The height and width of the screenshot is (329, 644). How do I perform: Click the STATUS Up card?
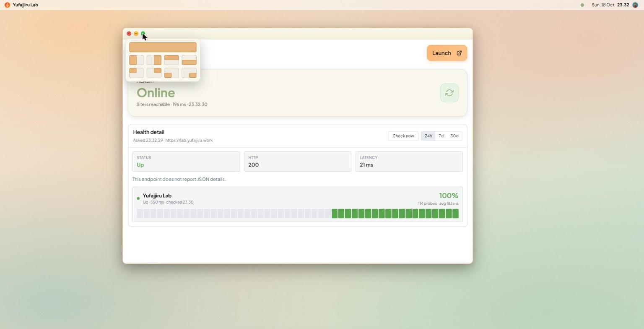coord(186,162)
